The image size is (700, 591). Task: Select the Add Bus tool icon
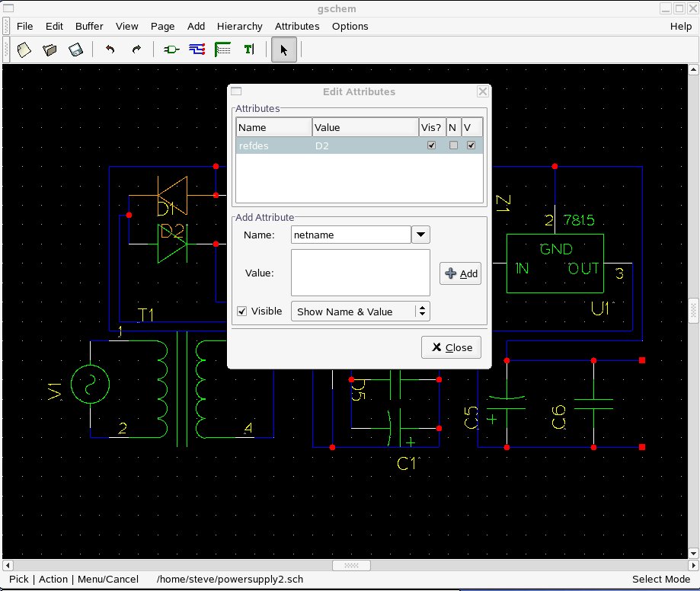pyautogui.click(x=222, y=50)
